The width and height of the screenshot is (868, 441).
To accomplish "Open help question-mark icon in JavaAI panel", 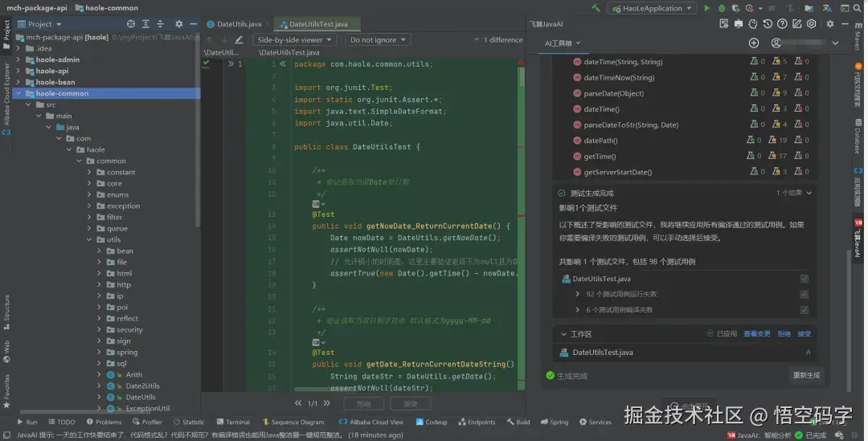I will point(782,24).
